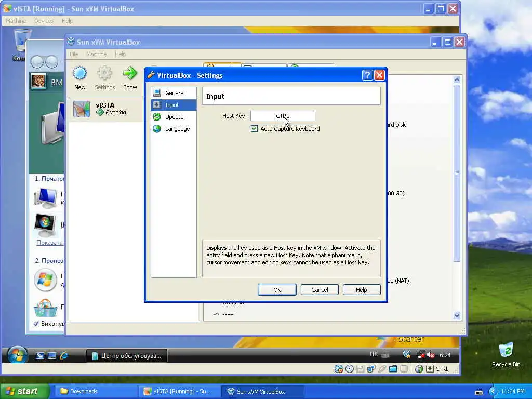Toggle Auto Capture Keyboard checkbox
The height and width of the screenshot is (399, 532).
tap(254, 129)
